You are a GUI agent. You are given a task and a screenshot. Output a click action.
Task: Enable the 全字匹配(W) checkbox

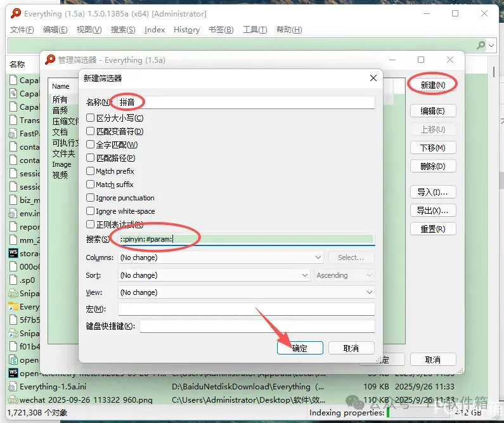(90, 145)
